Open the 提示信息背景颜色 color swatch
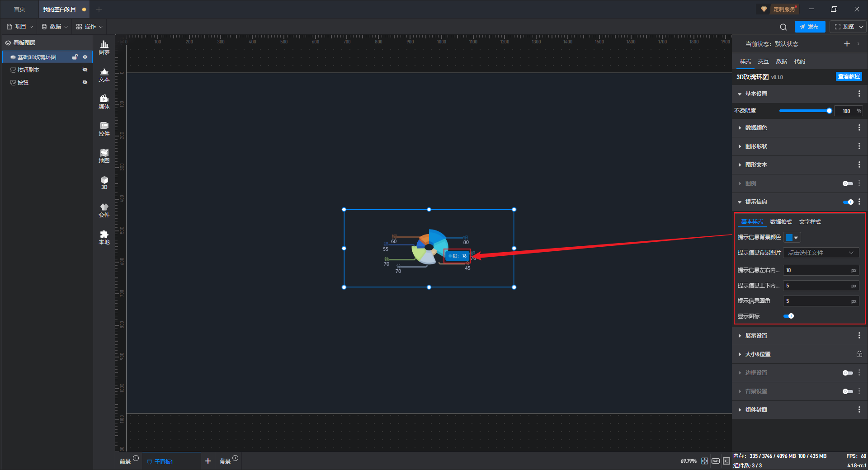 tap(792, 237)
